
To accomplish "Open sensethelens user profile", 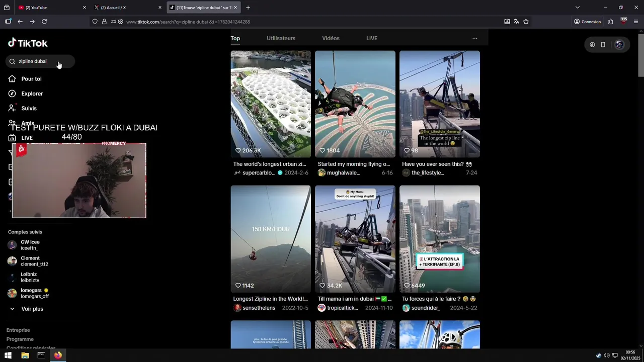I will [x=259, y=308].
